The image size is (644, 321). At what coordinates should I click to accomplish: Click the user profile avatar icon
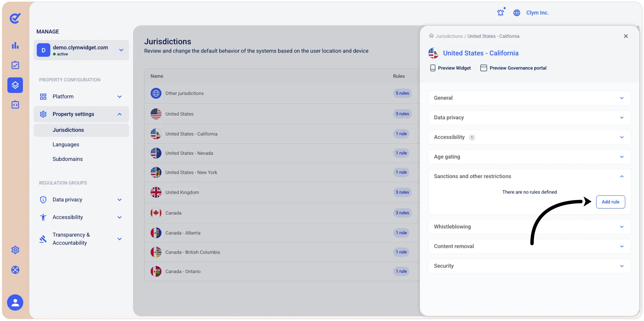tap(15, 303)
